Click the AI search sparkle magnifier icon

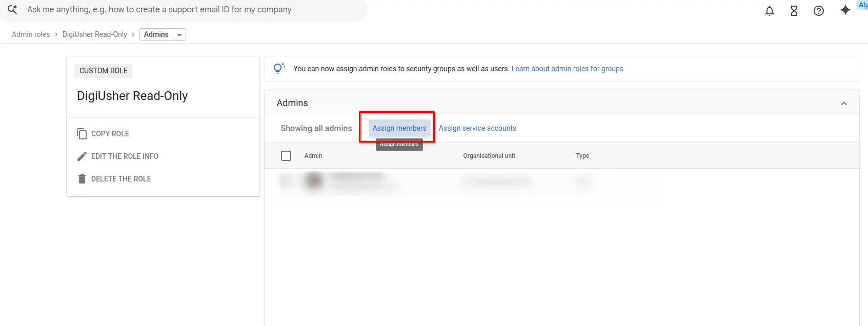(x=12, y=9)
